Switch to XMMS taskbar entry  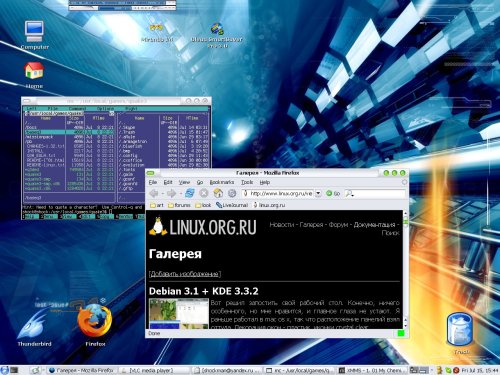tap(372, 370)
